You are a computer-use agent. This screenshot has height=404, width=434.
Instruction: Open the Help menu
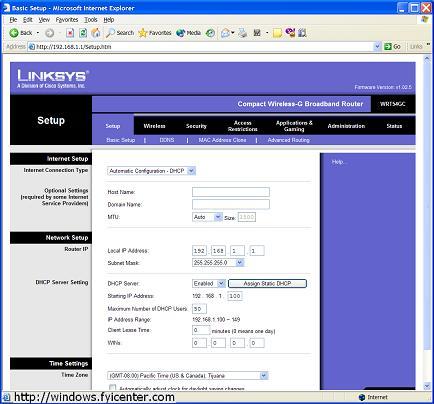[x=109, y=20]
